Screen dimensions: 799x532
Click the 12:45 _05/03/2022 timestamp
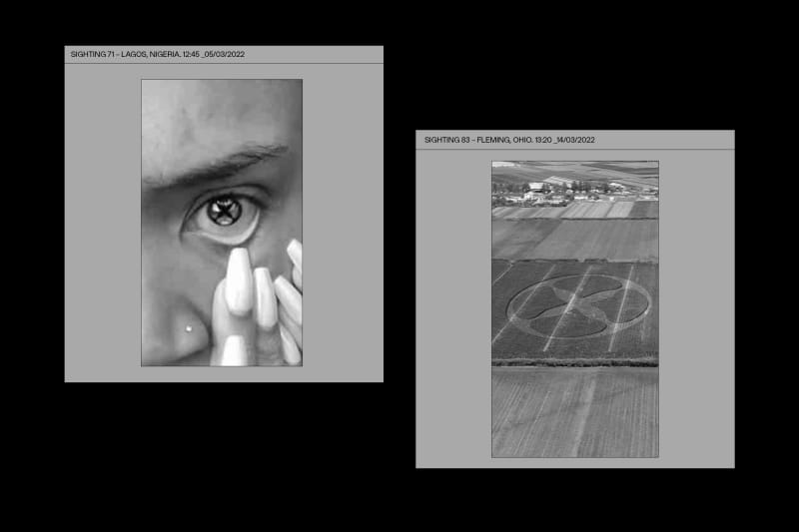214,55
